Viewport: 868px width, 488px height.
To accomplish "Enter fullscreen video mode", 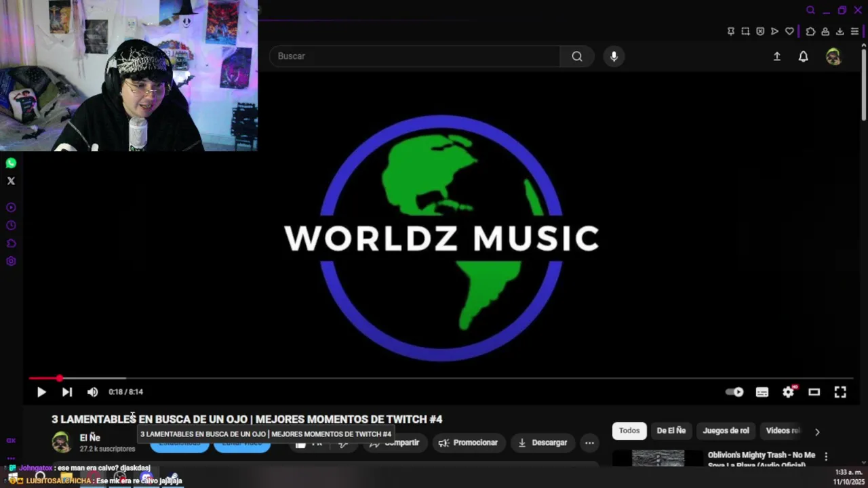I will coord(840,392).
